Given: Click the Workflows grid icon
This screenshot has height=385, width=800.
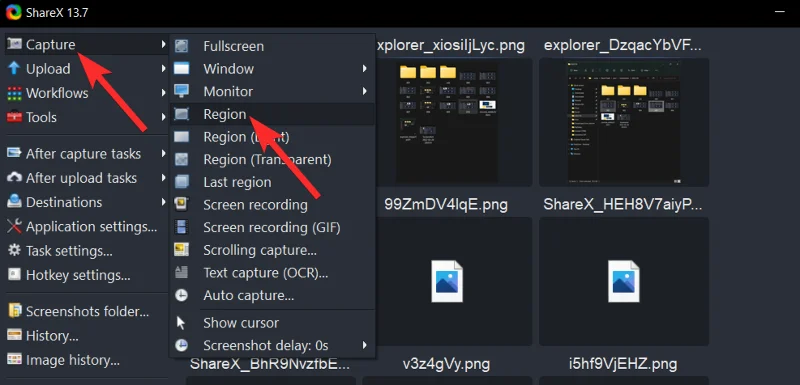Looking at the screenshot, I should (x=14, y=93).
